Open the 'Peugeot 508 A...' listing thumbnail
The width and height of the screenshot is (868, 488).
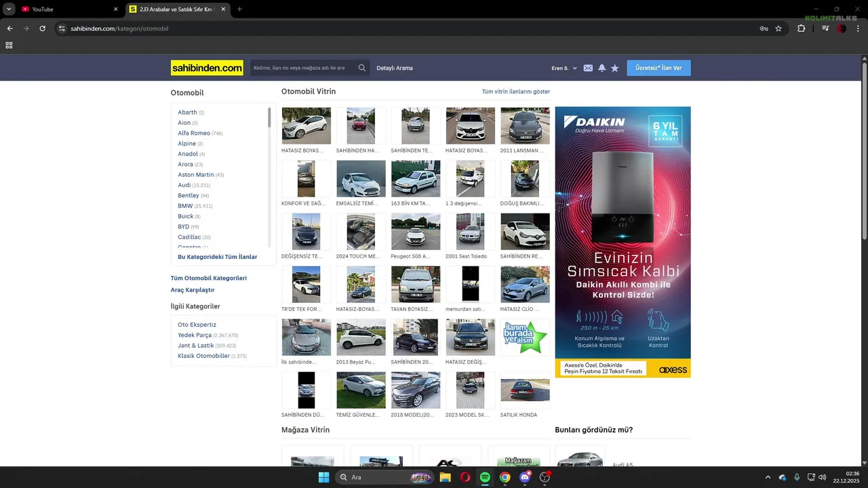(x=416, y=232)
